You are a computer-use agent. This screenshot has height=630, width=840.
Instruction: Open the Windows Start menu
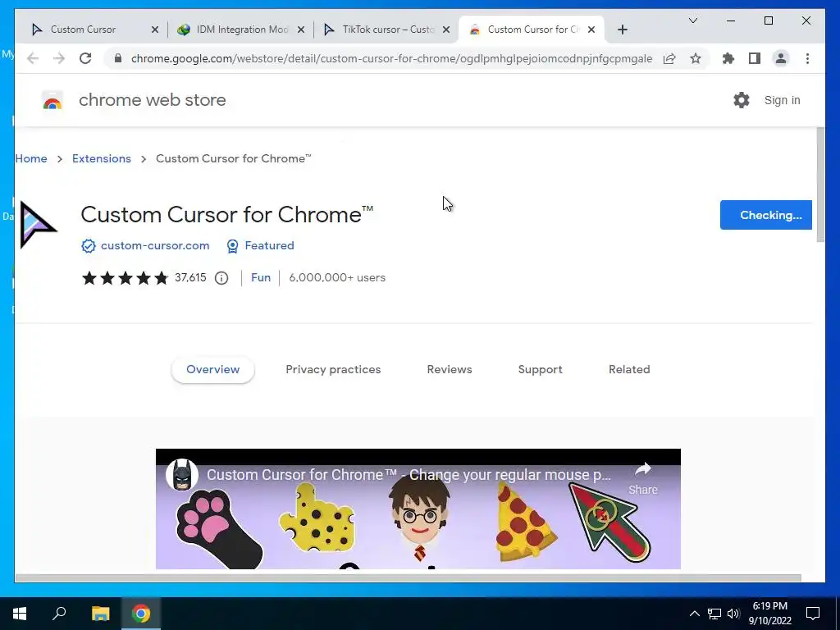20,614
